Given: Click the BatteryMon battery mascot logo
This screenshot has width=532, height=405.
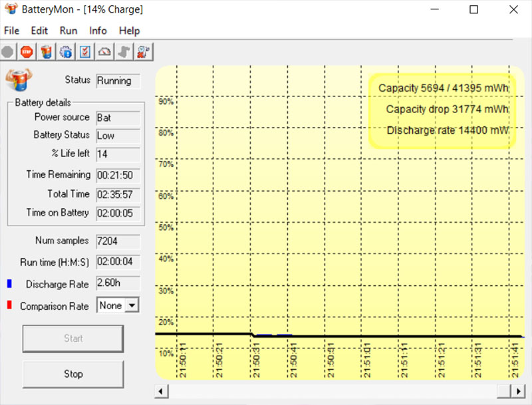Looking at the screenshot, I should (17, 80).
